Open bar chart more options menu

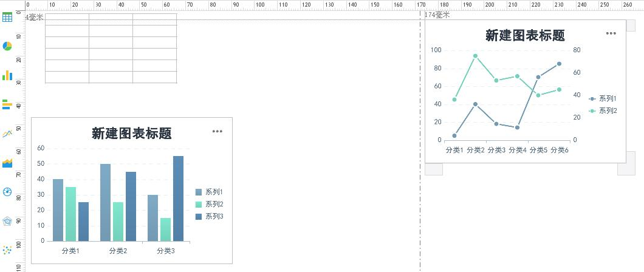point(218,131)
